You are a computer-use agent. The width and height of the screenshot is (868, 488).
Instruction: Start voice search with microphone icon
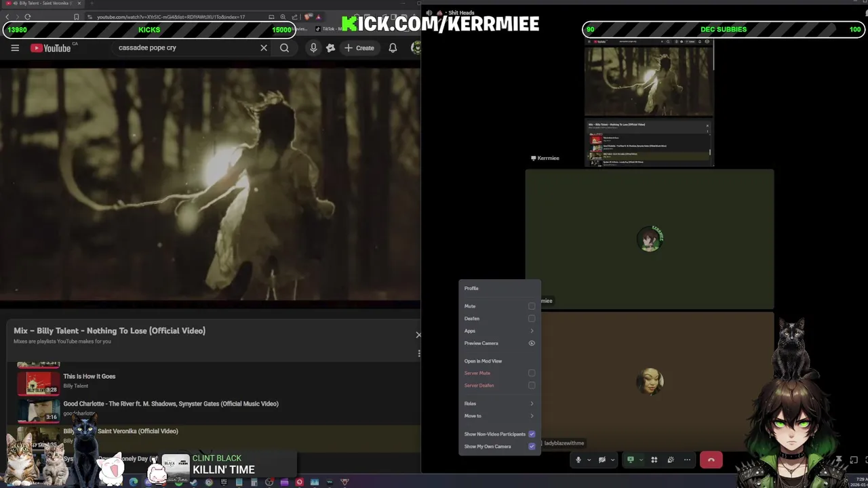point(313,48)
